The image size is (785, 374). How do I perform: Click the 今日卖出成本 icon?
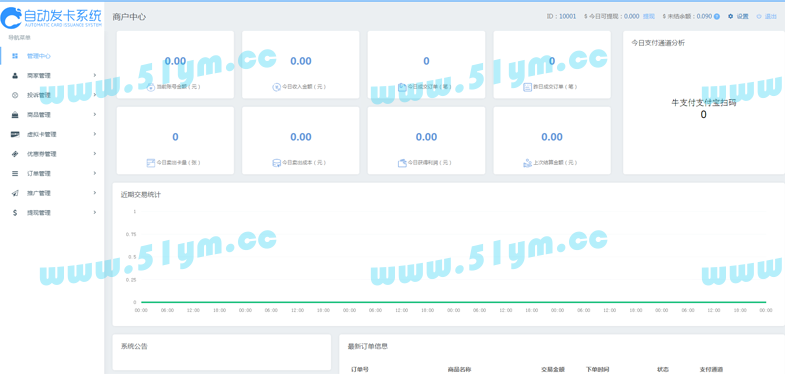pos(276,163)
